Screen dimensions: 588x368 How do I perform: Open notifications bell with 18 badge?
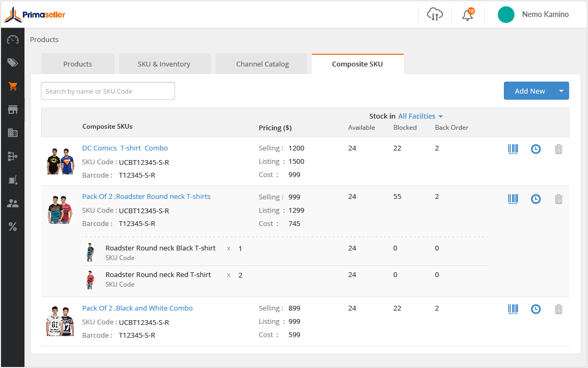tap(468, 14)
